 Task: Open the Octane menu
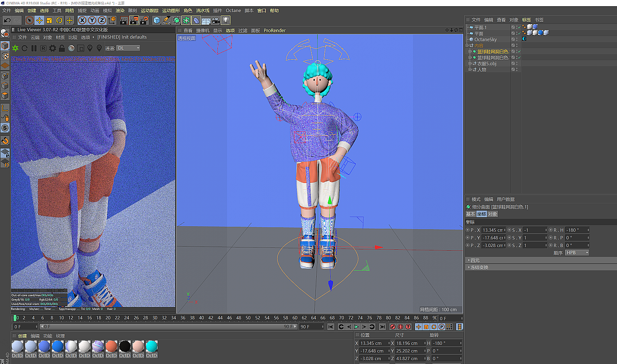(x=233, y=10)
